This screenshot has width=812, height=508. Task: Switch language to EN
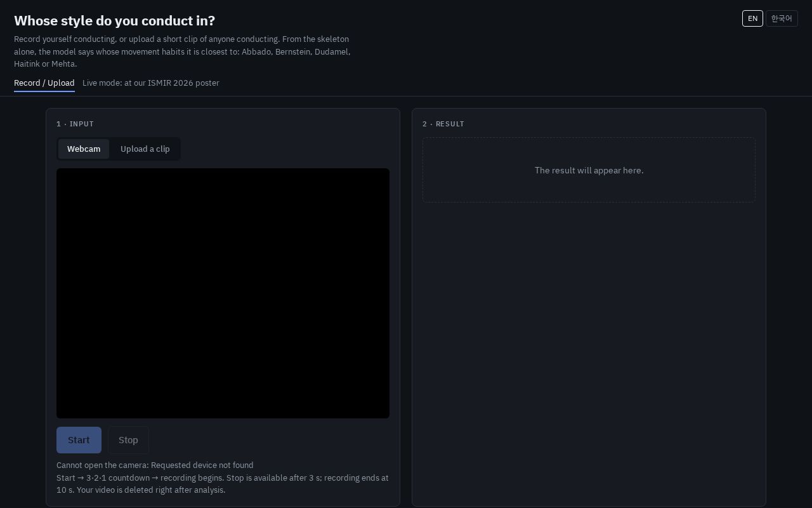click(752, 18)
